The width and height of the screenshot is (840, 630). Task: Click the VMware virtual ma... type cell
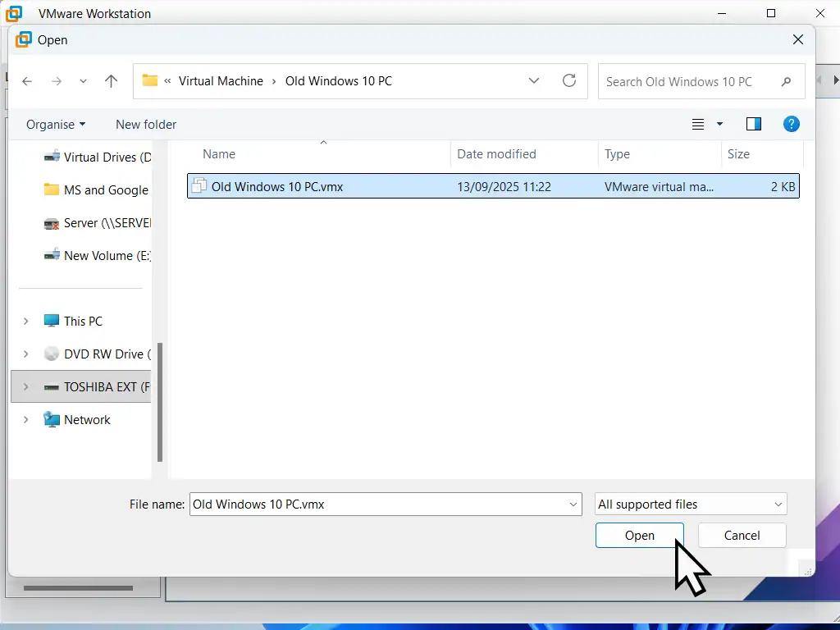[659, 186]
